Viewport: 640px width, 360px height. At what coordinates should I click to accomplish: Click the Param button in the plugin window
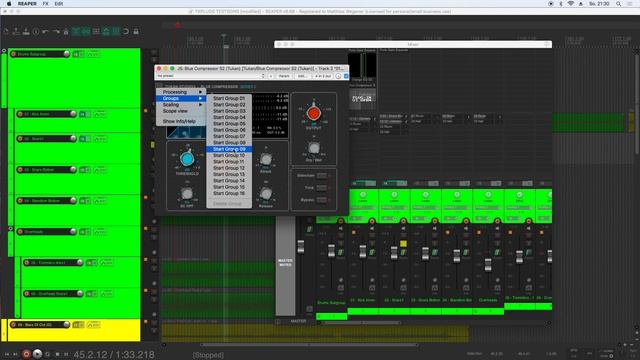pos(284,76)
